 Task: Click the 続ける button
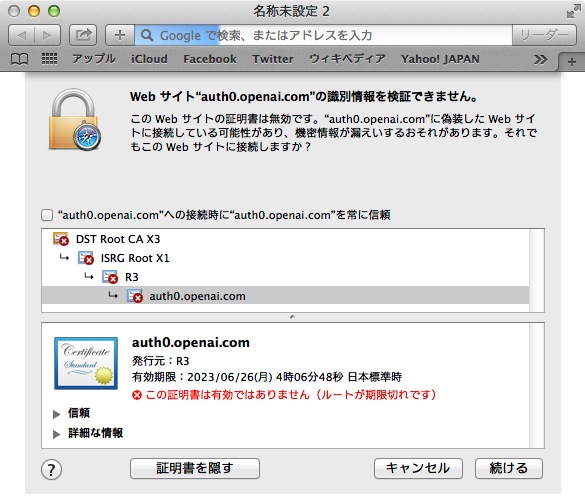[509, 468]
